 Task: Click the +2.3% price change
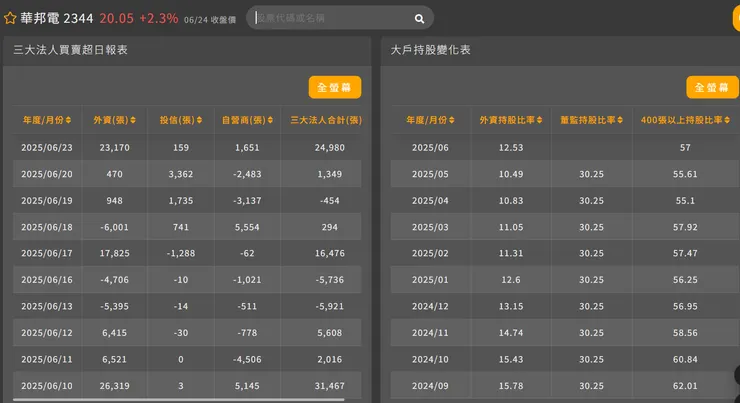(159, 18)
